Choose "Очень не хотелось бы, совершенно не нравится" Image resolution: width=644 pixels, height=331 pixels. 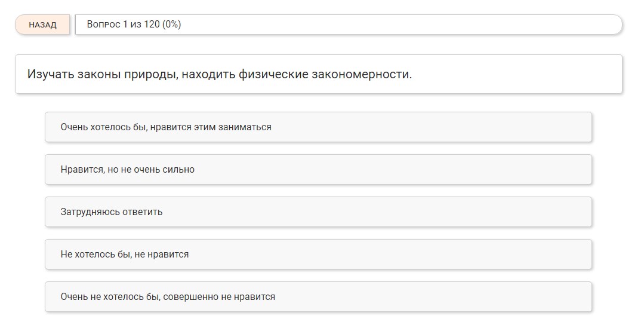[x=318, y=297]
